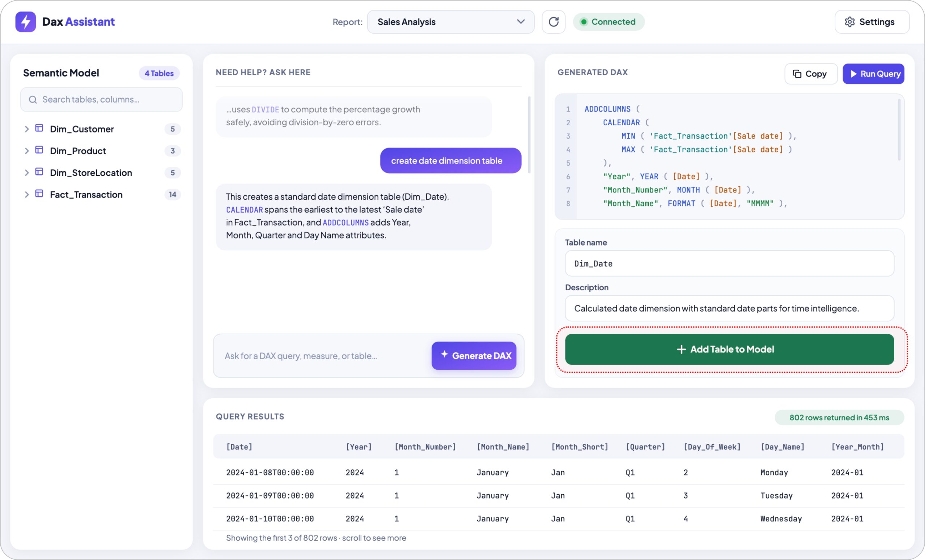Click the Dim_Product table icon
The height and width of the screenshot is (560, 925).
point(39,150)
